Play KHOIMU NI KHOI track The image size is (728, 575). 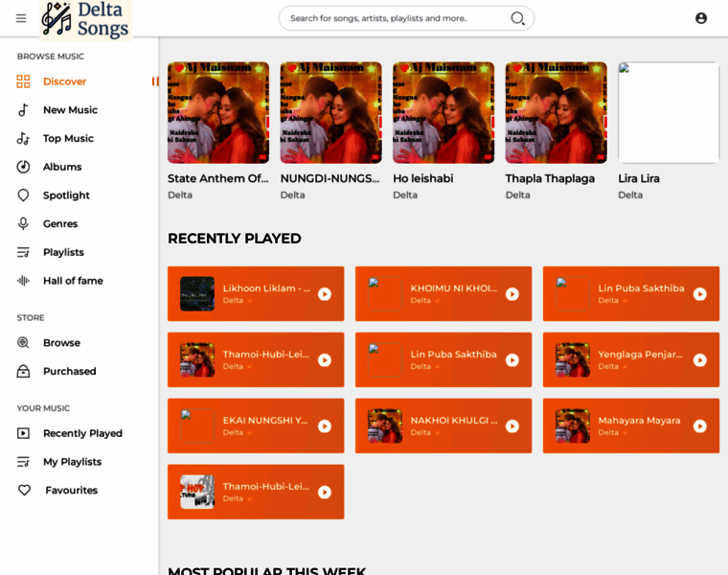(512, 294)
